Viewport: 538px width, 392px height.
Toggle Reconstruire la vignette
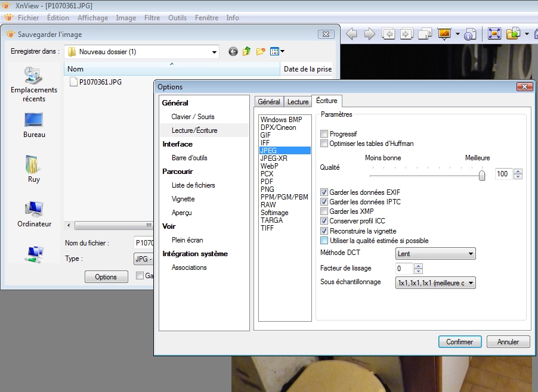tap(324, 231)
